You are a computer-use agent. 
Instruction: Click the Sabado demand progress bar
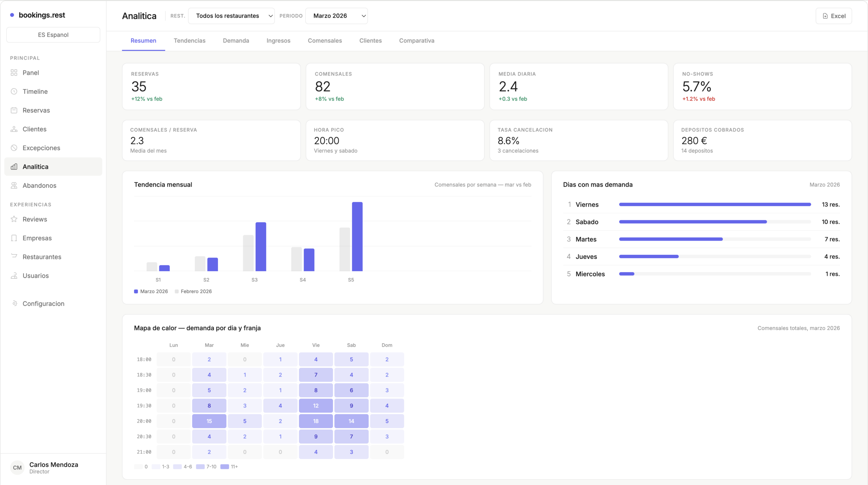(715, 222)
